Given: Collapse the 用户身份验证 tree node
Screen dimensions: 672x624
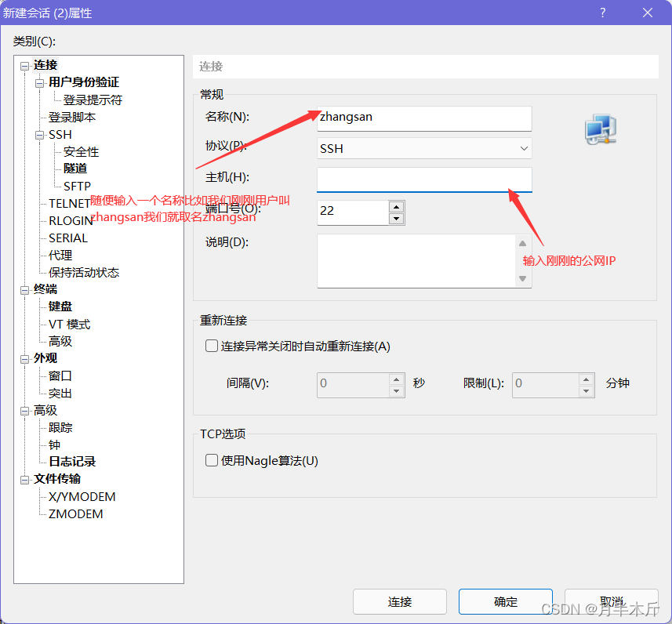Looking at the screenshot, I should [39, 83].
